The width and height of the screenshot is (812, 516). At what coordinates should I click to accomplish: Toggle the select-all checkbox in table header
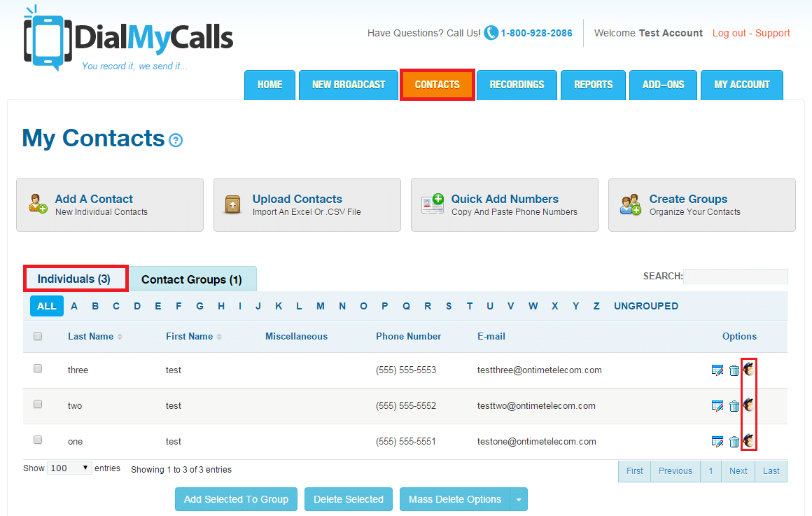coord(38,336)
